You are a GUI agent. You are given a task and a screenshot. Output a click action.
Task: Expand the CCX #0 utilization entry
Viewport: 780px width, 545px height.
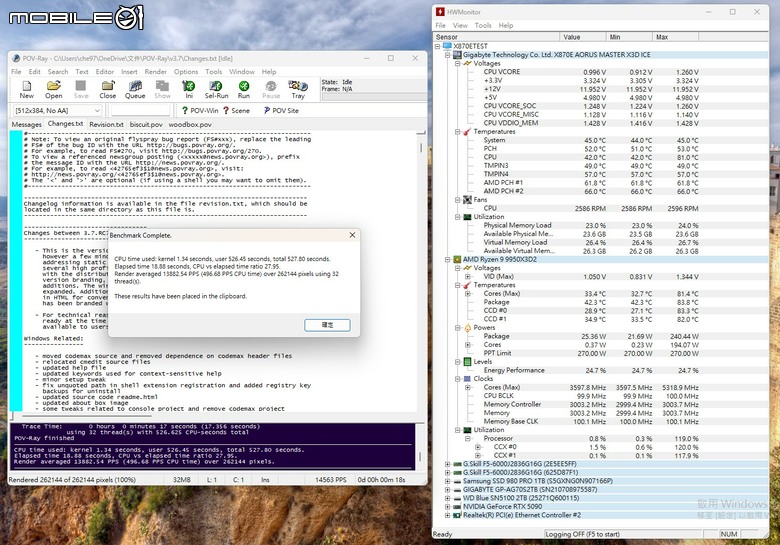click(x=477, y=447)
